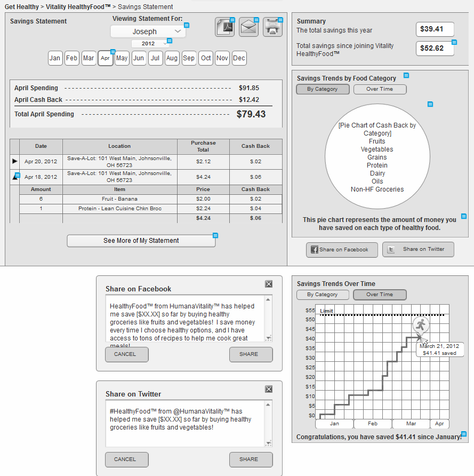Select the Oct month tab
The image size is (474, 476).
click(x=206, y=58)
